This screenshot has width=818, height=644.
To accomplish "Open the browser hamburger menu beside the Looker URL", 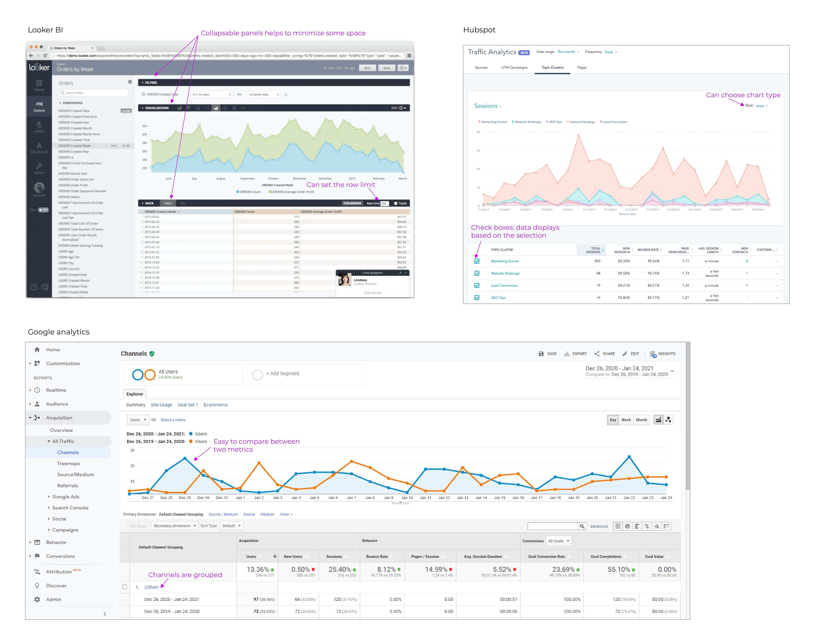I will point(409,55).
